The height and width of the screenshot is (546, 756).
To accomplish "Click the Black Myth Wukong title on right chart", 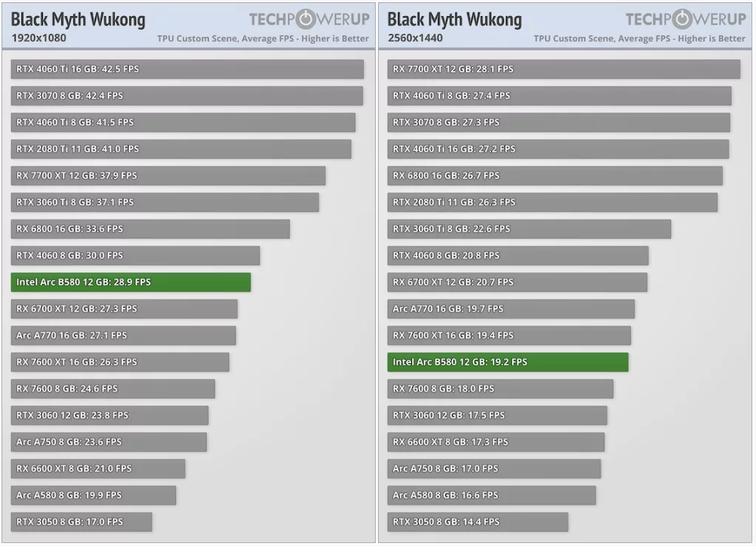I will tap(453, 19).
